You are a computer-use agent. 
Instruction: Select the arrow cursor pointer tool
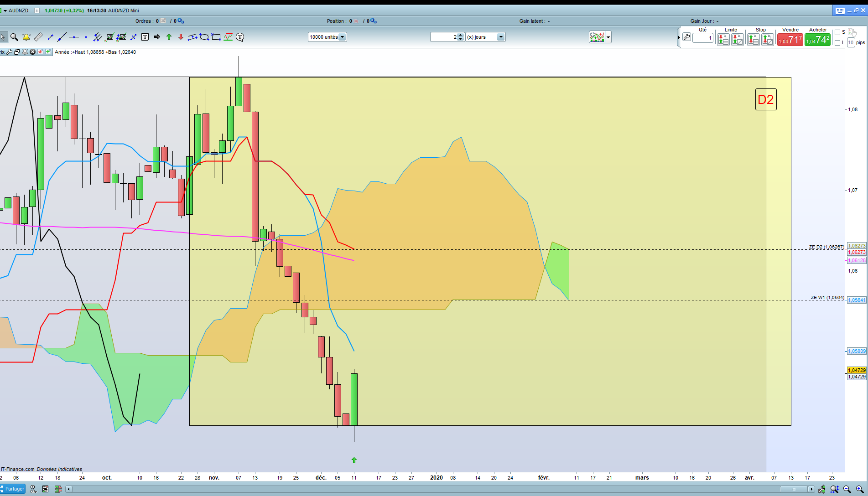[3, 37]
